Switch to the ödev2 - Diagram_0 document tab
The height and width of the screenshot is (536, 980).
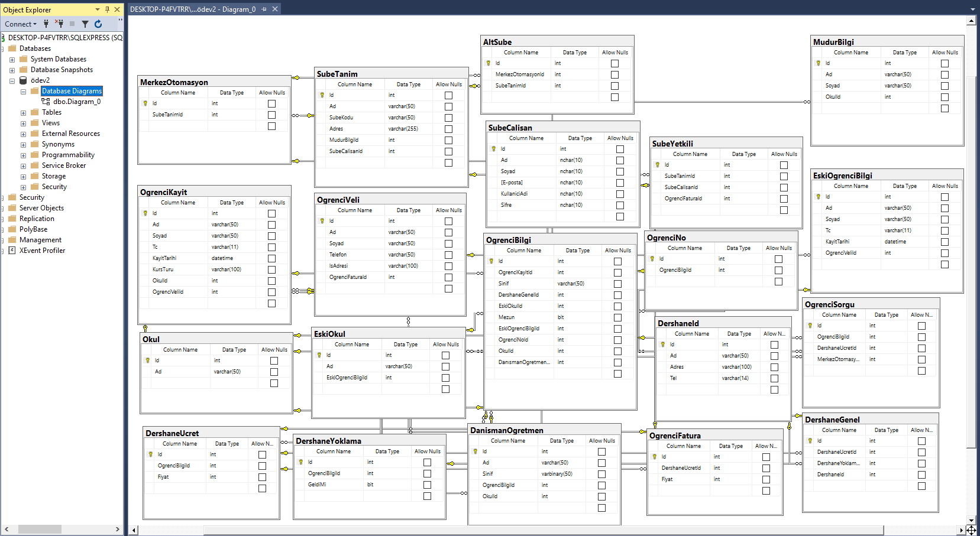[x=193, y=9]
